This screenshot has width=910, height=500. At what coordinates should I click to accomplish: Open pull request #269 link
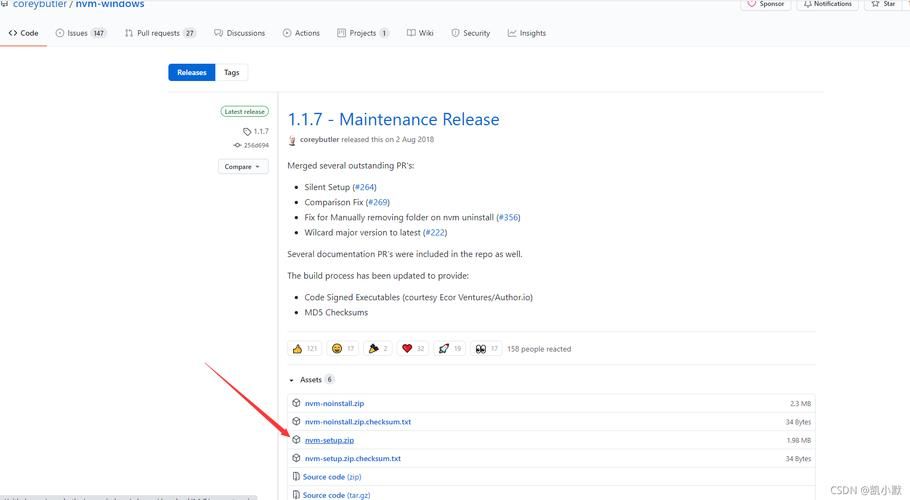click(378, 202)
